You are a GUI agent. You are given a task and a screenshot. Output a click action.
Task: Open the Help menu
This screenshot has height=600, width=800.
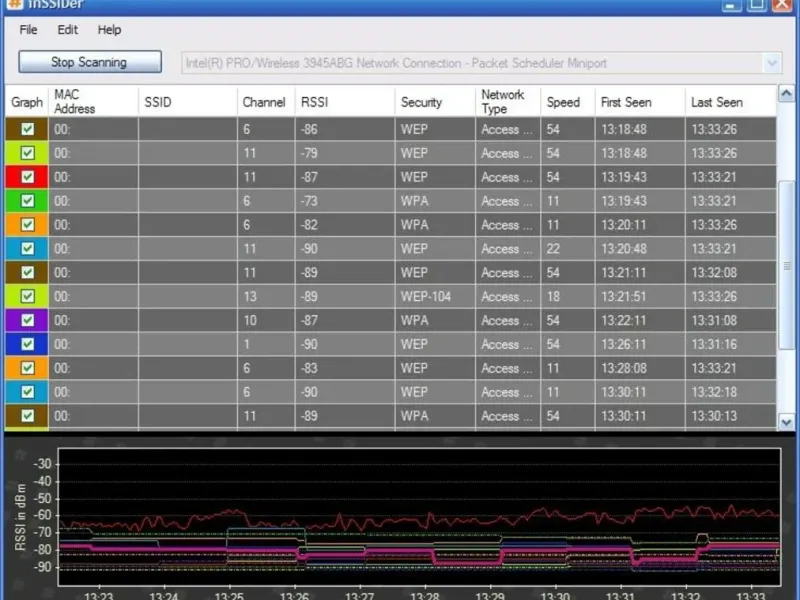(109, 30)
